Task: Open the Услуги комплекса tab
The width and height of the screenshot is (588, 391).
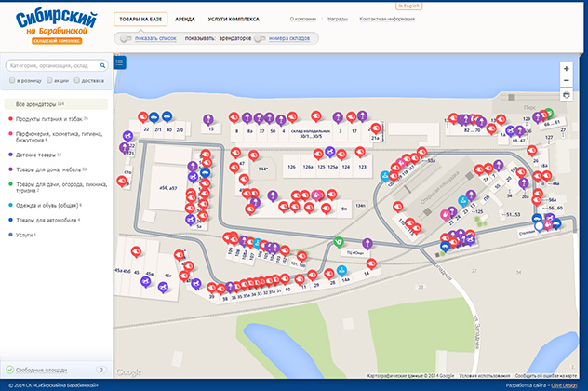Action: (x=234, y=20)
